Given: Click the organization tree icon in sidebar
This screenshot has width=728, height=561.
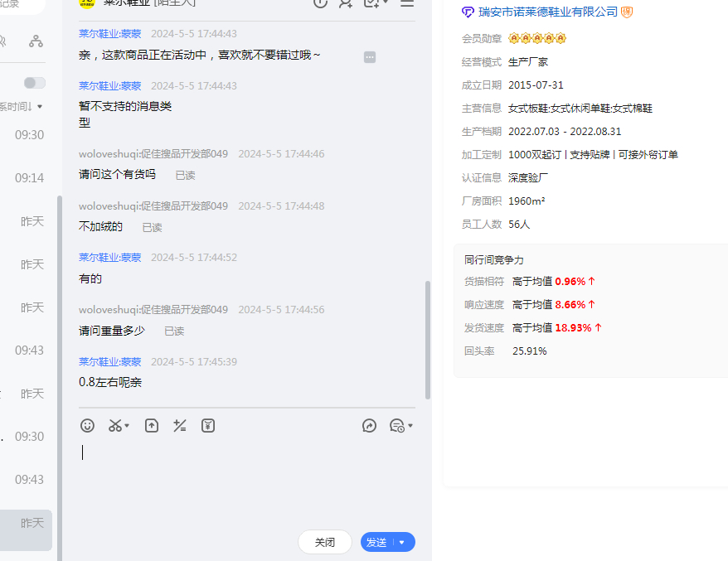Looking at the screenshot, I should (36, 41).
